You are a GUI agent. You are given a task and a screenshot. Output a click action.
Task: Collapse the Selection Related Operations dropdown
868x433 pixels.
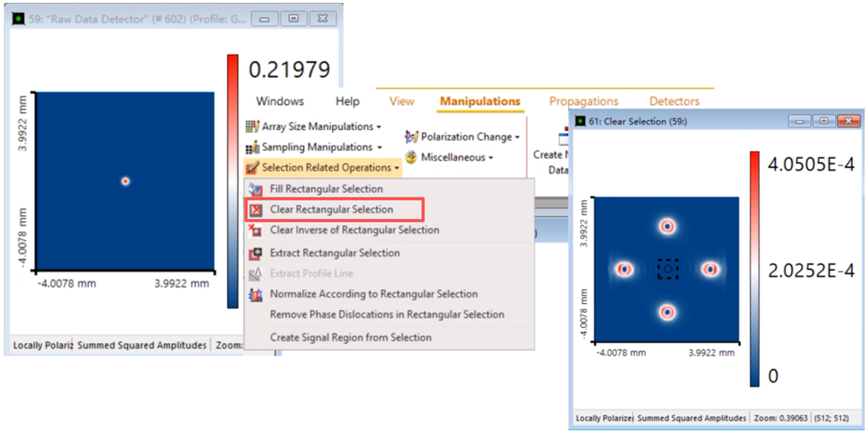point(396,168)
